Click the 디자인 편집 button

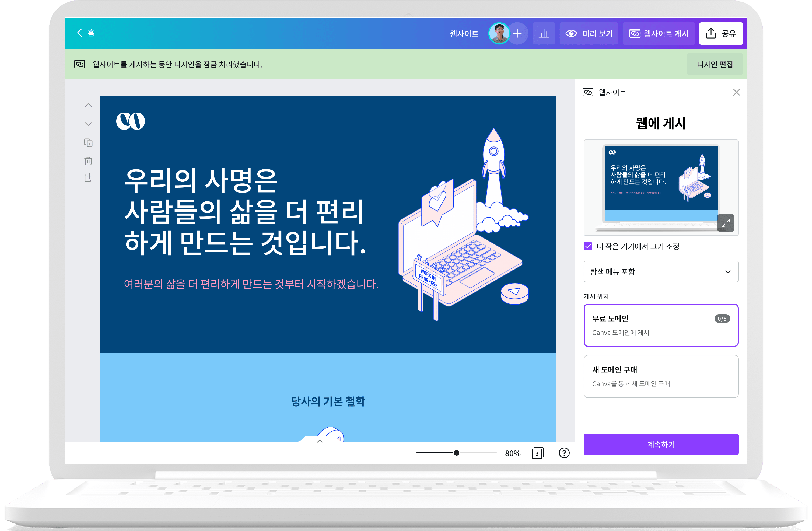click(715, 64)
